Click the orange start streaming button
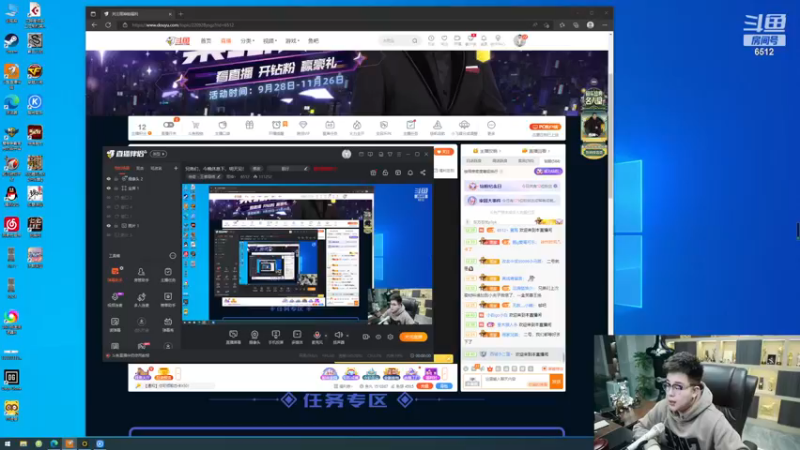 (x=413, y=337)
